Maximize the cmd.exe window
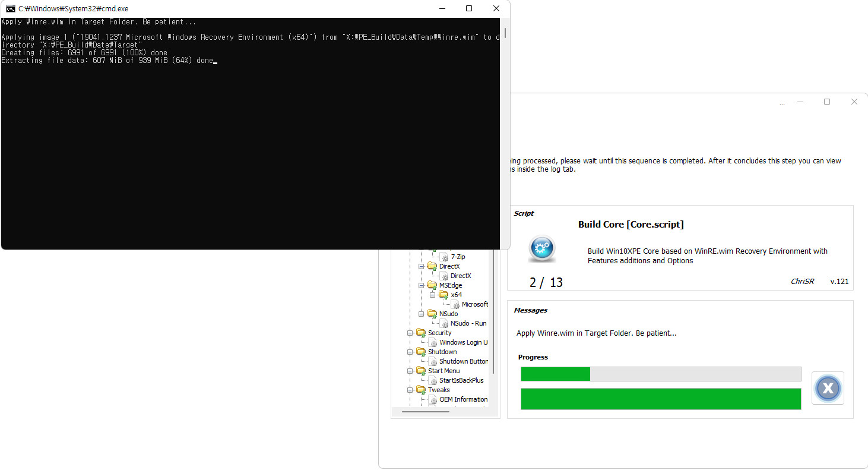Image resolution: width=868 pixels, height=470 pixels. pos(469,8)
